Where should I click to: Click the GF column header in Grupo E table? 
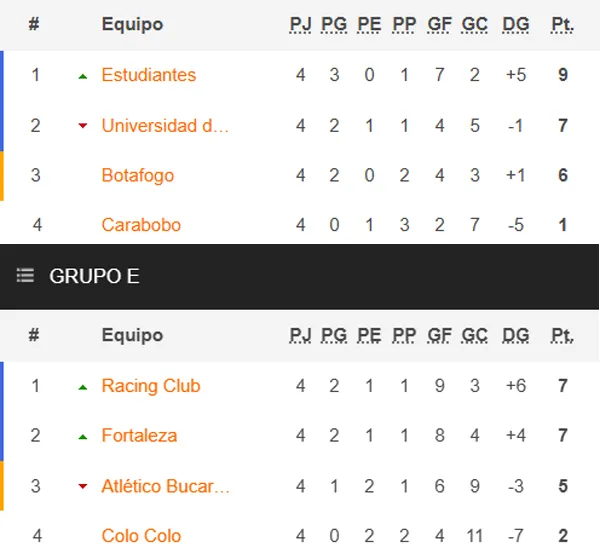[439, 336]
